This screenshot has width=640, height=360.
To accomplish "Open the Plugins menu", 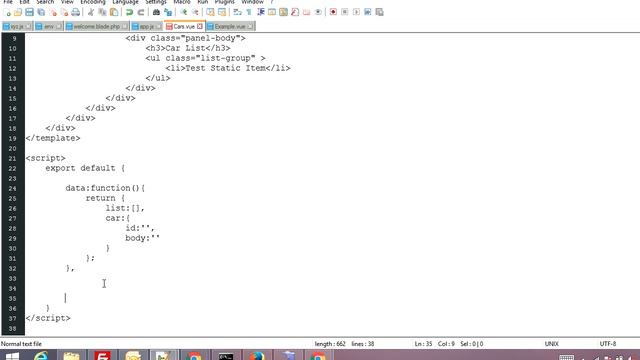I will (x=224, y=2).
